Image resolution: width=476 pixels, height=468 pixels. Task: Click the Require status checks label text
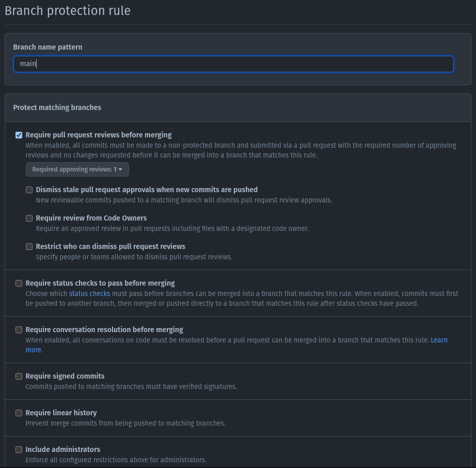click(100, 283)
